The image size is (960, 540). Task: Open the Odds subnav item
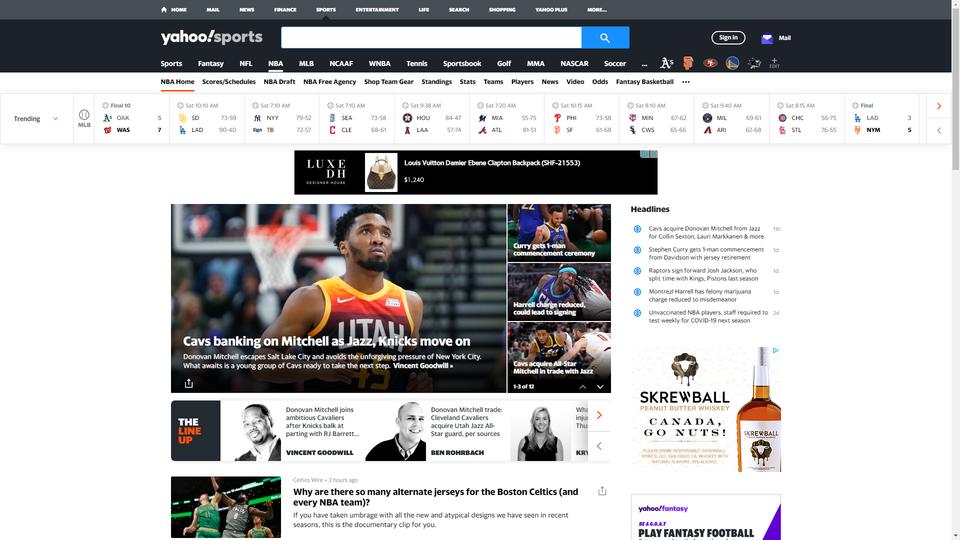(x=599, y=81)
